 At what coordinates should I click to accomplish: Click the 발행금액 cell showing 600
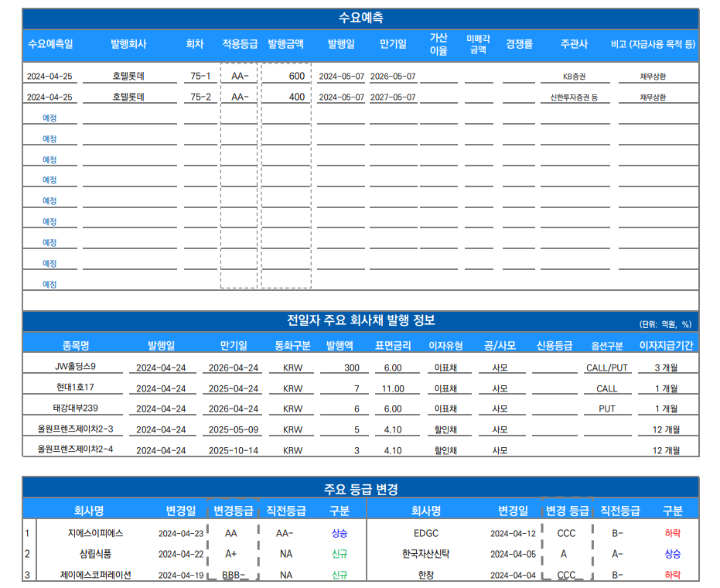tap(287, 76)
